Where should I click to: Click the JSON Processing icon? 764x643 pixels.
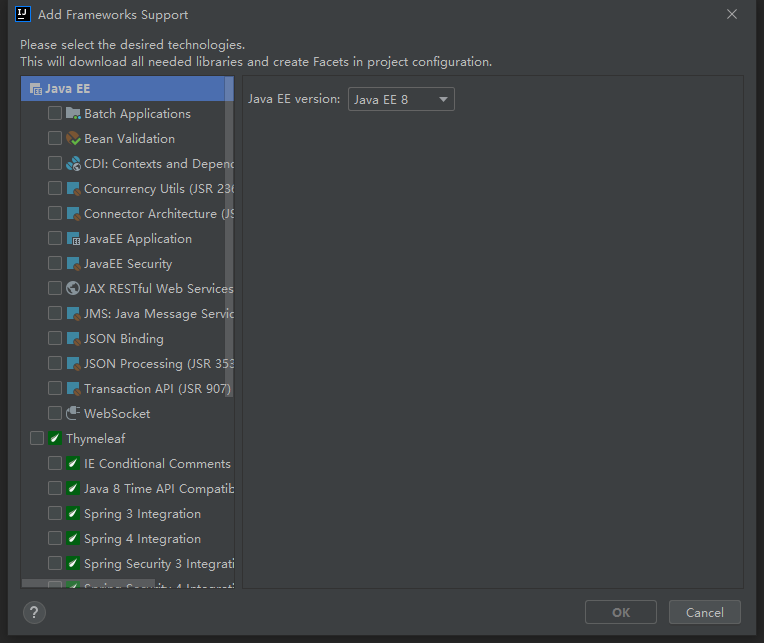click(x=73, y=363)
